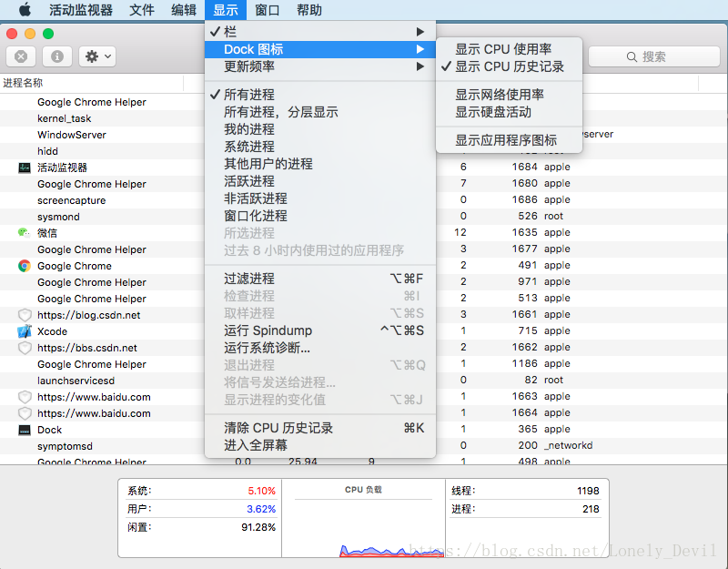Select 窗口化进程 filter
This screenshot has height=569, width=728.
coord(320,216)
